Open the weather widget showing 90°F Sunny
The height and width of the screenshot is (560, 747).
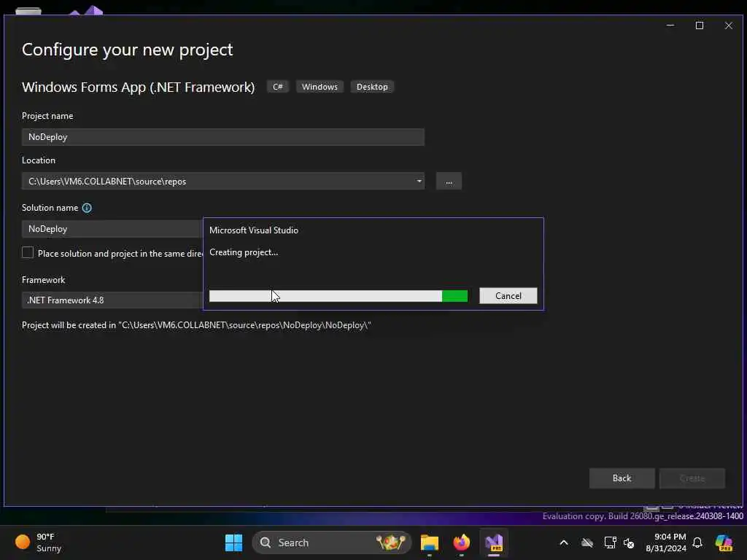click(x=38, y=542)
